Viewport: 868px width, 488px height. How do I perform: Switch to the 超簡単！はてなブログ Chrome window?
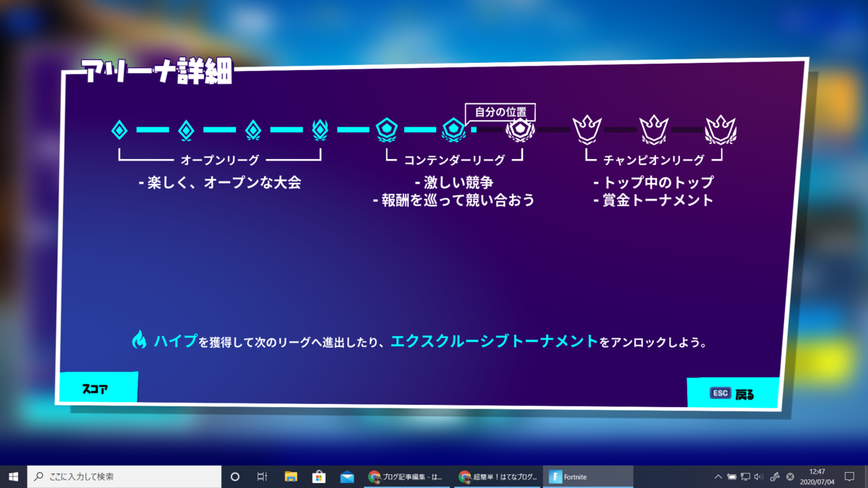pos(497,476)
